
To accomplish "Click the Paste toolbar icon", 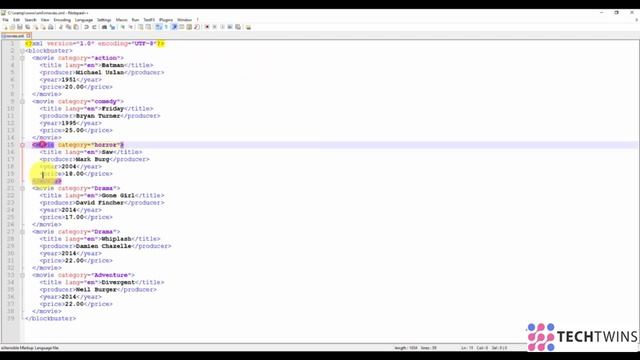I will tap(76, 27).
